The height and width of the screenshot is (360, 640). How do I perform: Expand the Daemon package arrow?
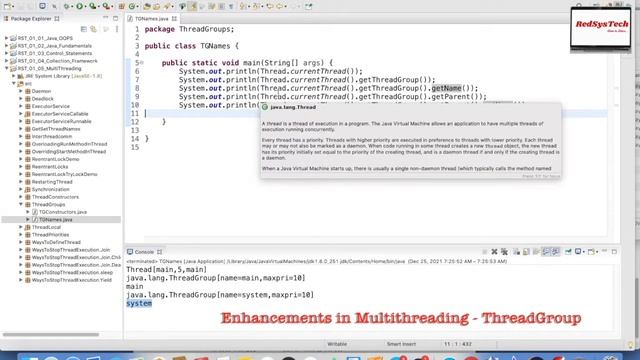[x=21, y=91]
